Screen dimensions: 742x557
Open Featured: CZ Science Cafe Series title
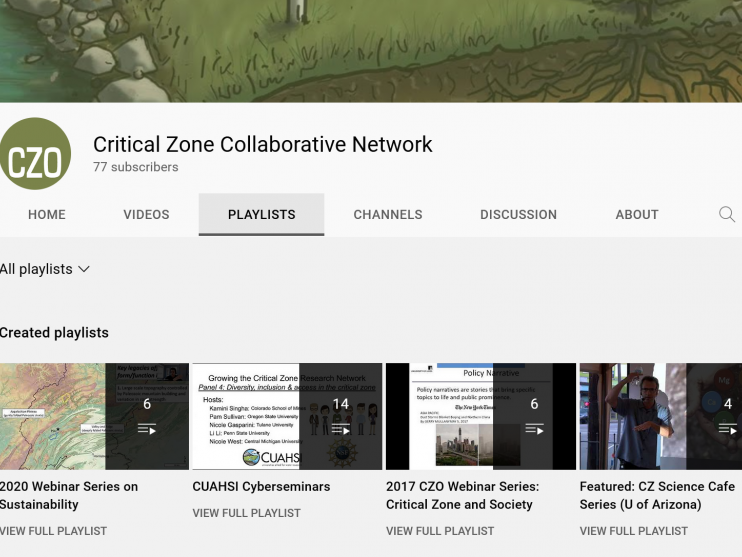coord(657,495)
